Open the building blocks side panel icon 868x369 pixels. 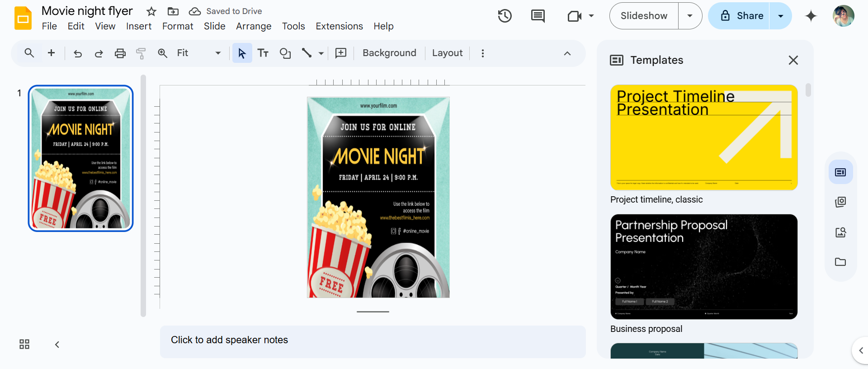coord(840,202)
